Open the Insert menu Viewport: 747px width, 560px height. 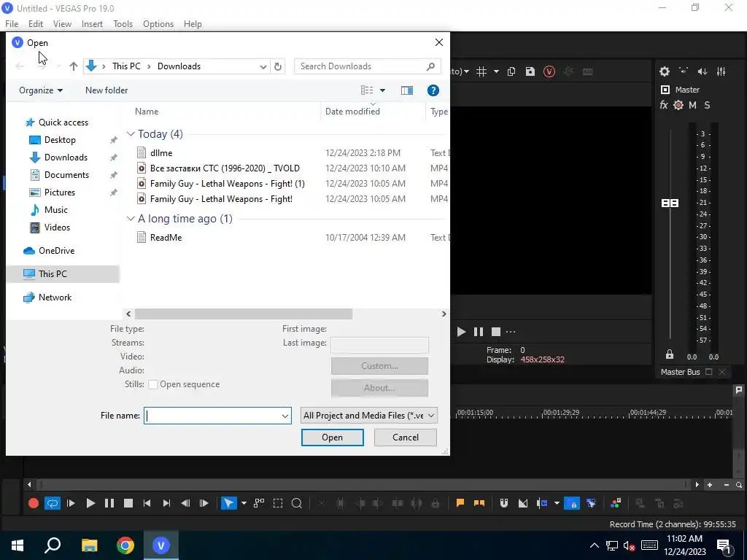[x=92, y=24]
